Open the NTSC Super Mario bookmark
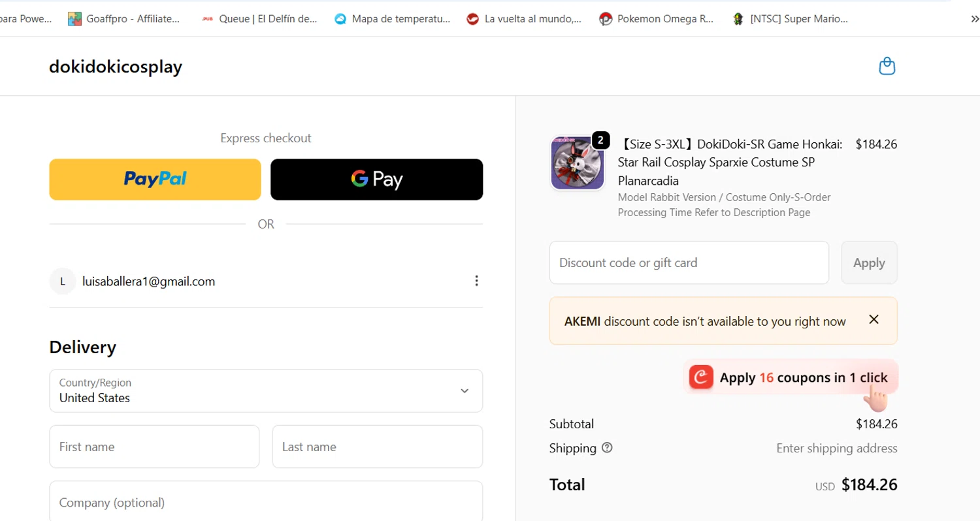Viewport: 980px width, 521px height. [791, 19]
